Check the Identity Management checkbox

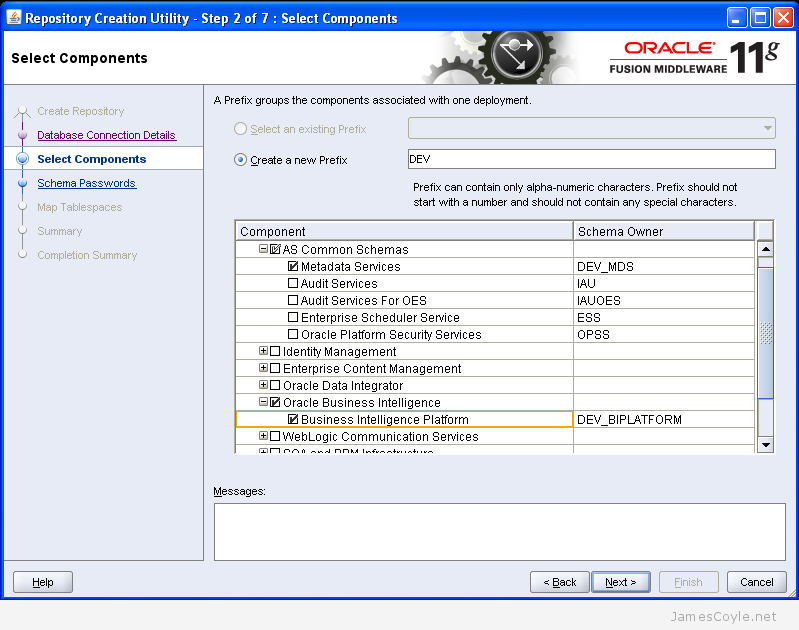pyautogui.click(x=275, y=351)
